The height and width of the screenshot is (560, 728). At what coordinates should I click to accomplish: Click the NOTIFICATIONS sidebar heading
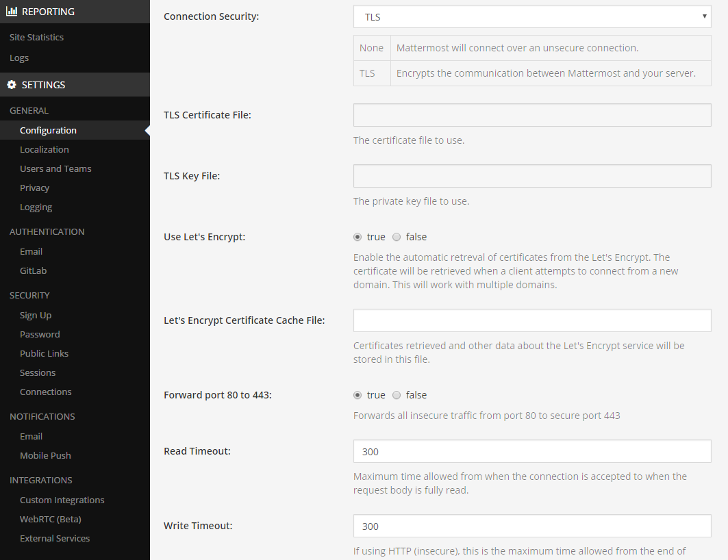click(42, 416)
